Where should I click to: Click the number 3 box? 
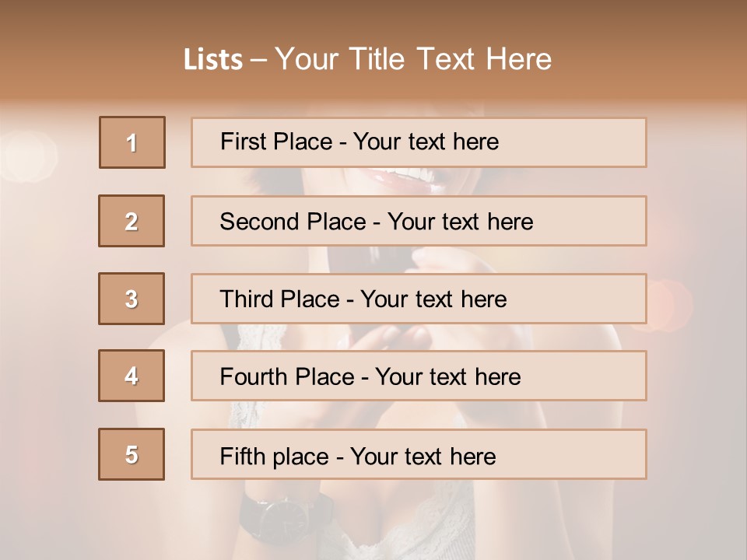tap(132, 299)
